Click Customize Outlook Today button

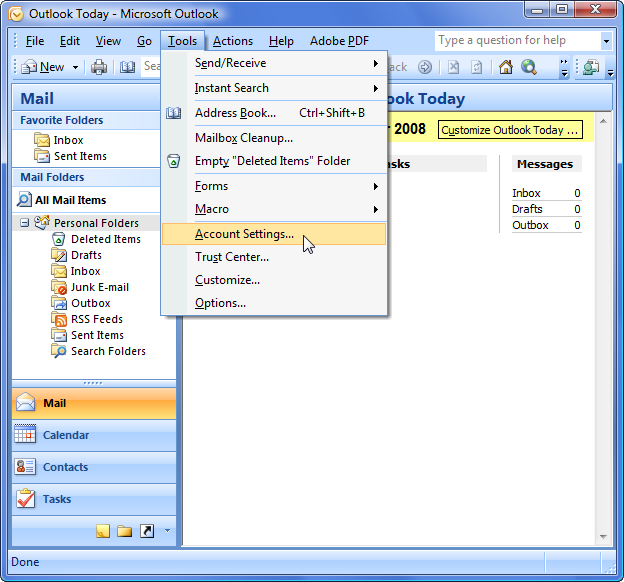[510, 130]
